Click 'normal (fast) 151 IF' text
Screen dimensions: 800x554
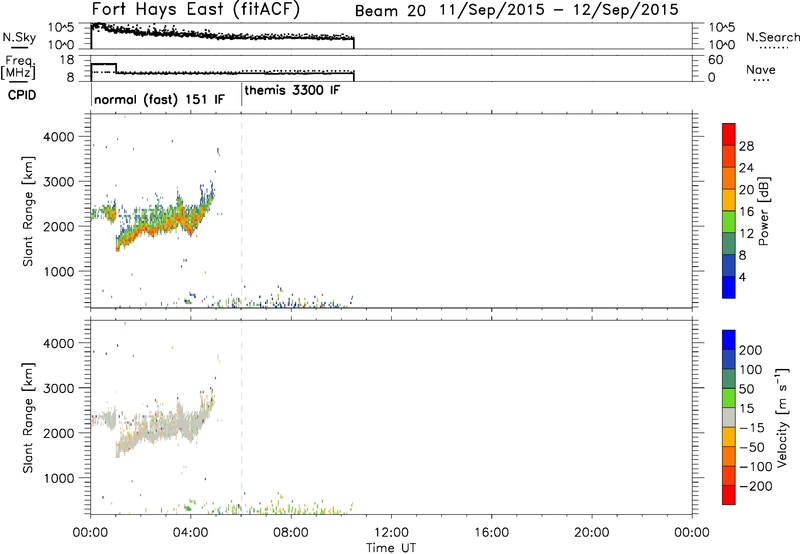click(159, 99)
